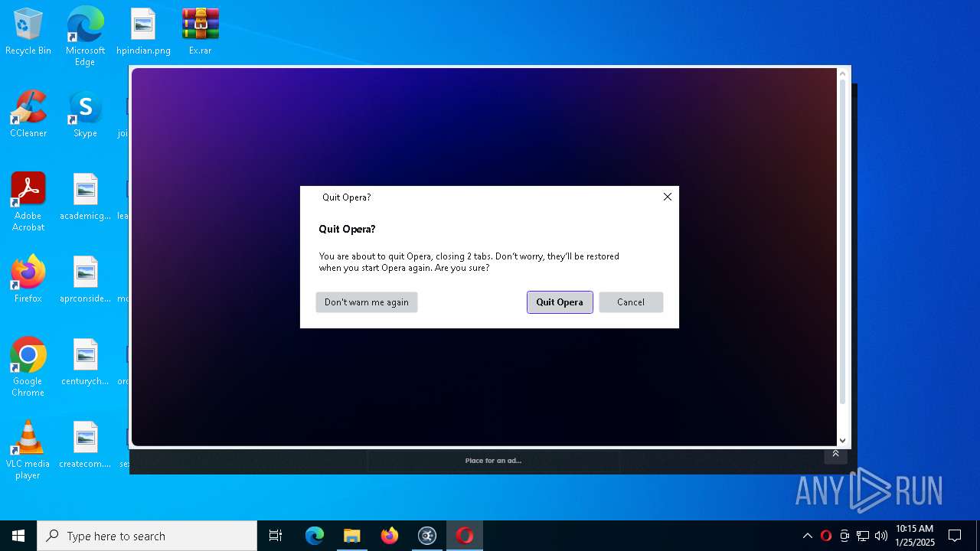Viewport: 980px width, 551px height.
Task: Cancel the quit dialog
Action: pyautogui.click(x=631, y=302)
